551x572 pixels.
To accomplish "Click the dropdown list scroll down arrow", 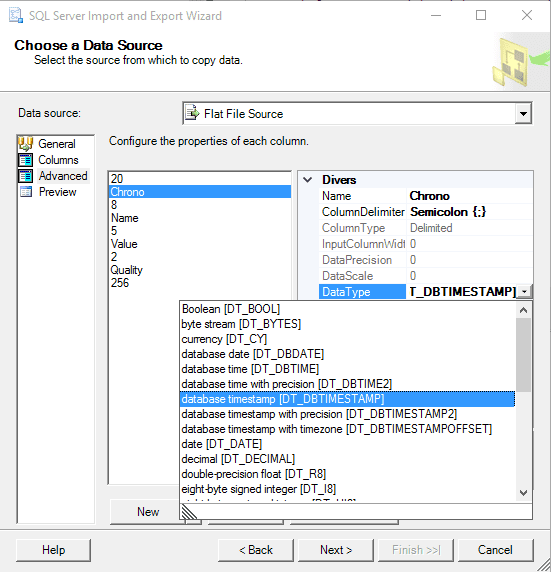I will pos(523,493).
